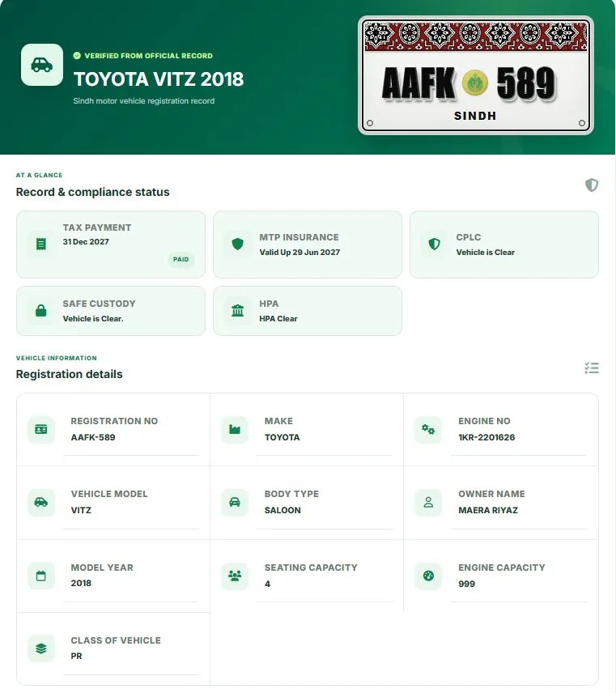Click the Registration details heading
Viewport: 616px width, 693px height.
[x=70, y=374]
